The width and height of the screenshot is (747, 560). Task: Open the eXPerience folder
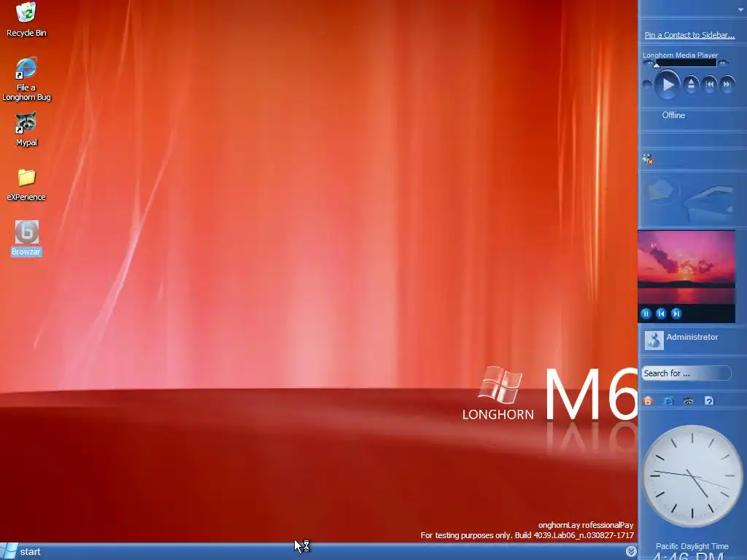click(x=26, y=184)
